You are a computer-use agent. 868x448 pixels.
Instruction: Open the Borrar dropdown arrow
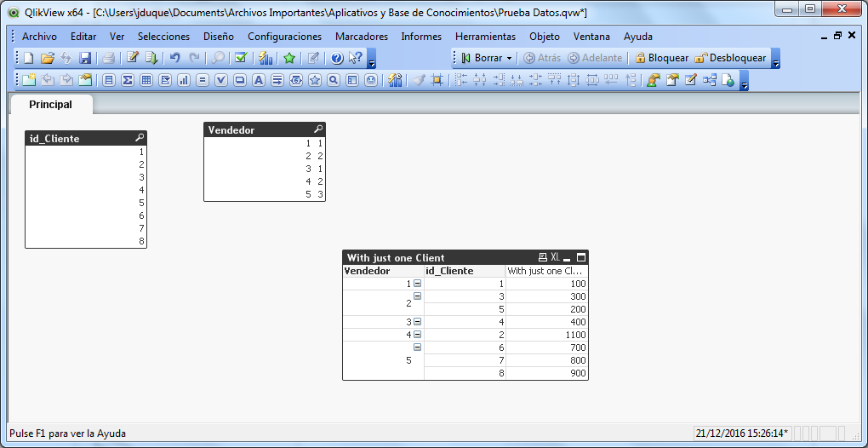pos(509,58)
